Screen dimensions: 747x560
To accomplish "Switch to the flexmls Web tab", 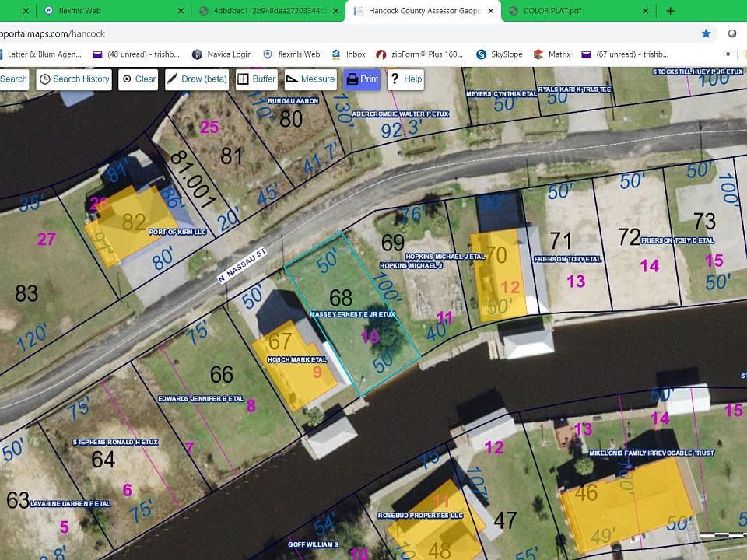I will click(x=79, y=10).
